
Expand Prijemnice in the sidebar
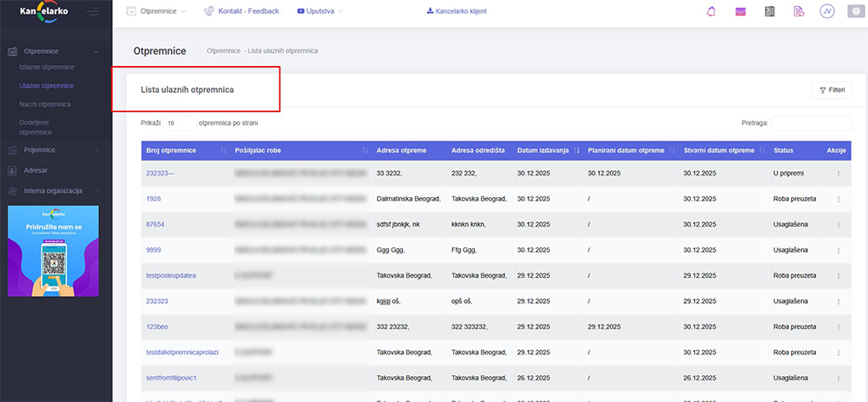[x=41, y=150]
